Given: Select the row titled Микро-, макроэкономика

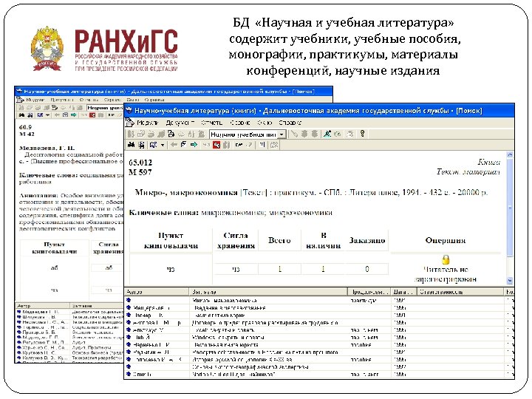Looking at the screenshot, I should tap(319, 300).
